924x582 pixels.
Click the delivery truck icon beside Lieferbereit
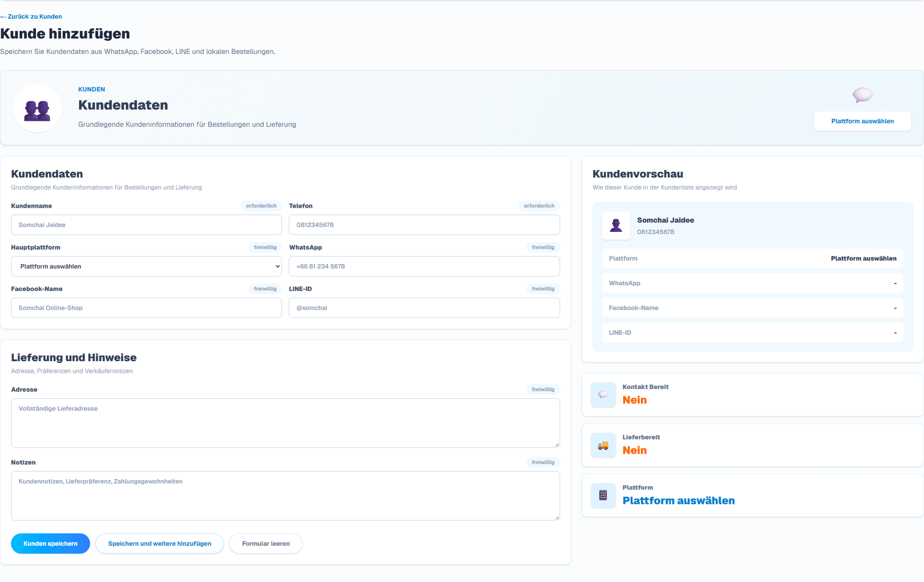click(x=603, y=445)
